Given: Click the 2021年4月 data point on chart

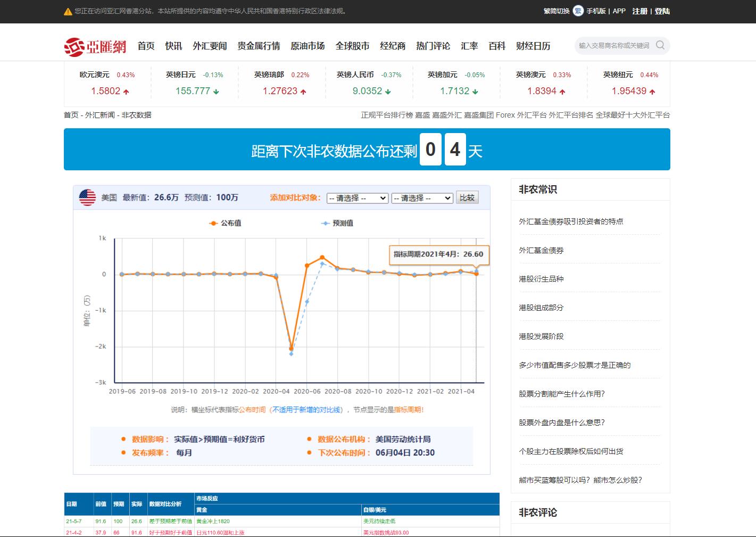Looking at the screenshot, I should tap(476, 274).
